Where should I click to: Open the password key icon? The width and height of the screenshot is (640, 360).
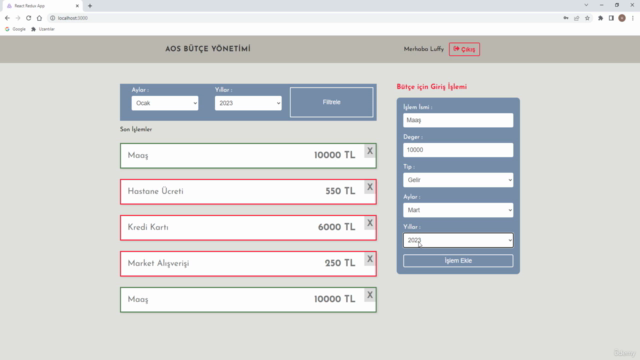tap(566, 18)
